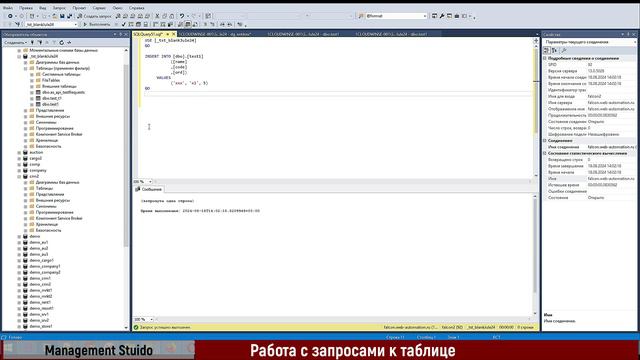Click the Alphabetical sort icon in Properties panel
640x360 pixels.
tap(554, 50)
